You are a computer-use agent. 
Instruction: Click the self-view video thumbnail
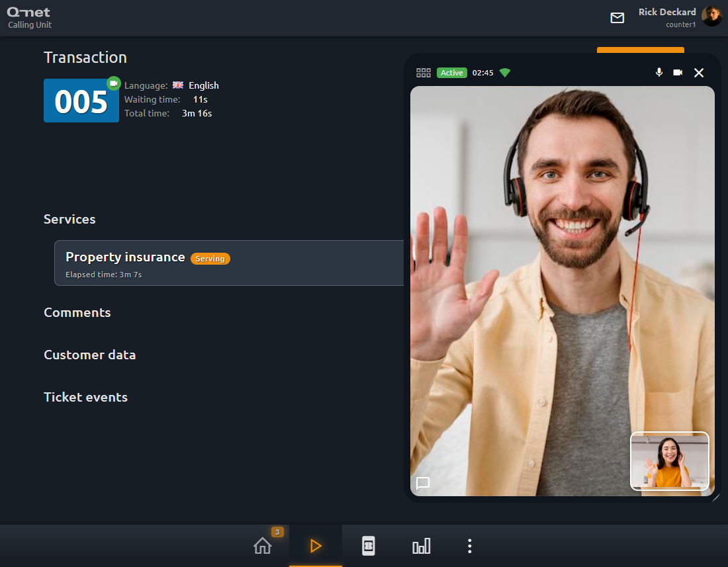coord(670,461)
